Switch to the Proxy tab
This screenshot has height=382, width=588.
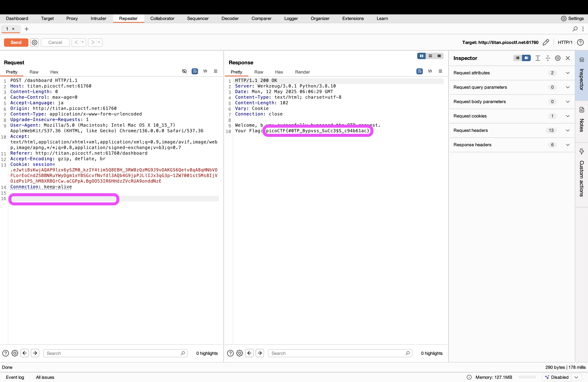[x=72, y=19]
